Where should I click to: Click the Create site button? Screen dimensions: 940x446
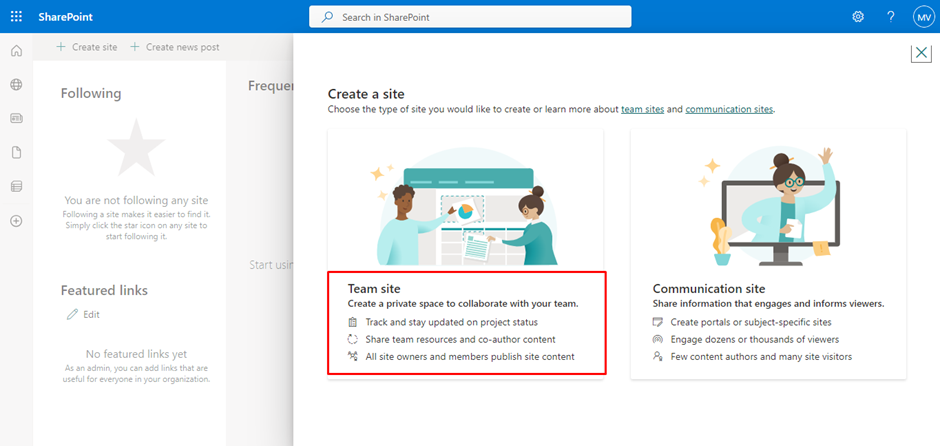coord(87,47)
